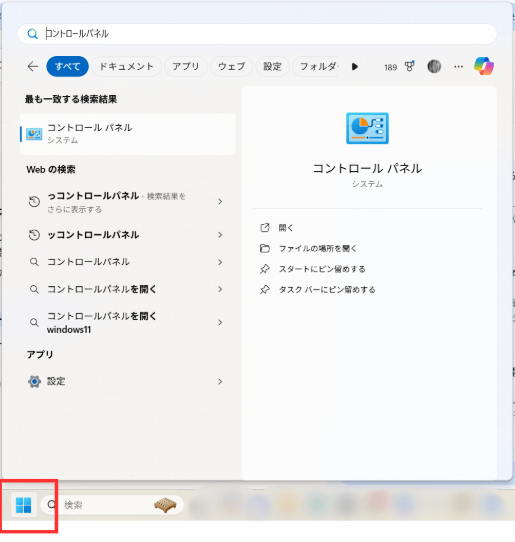515x542 pixels.
Task: Open the Copilot icon in search header
Action: 484,66
